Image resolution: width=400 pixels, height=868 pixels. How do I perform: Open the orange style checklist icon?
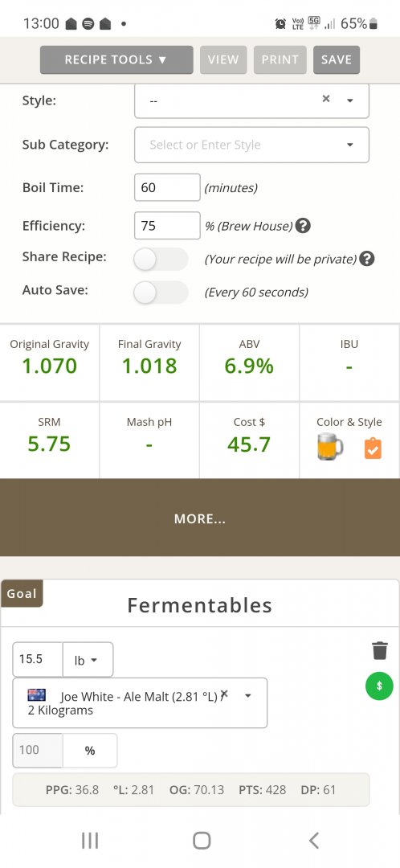tap(373, 448)
